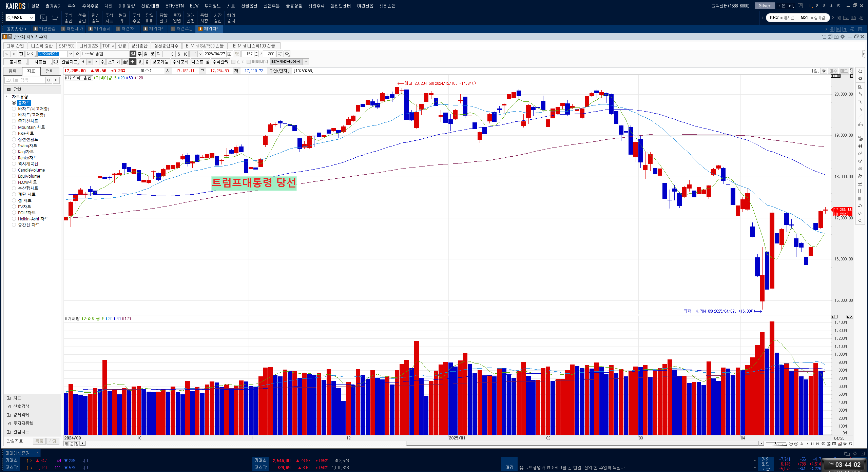Click the 수식관리 button
This screenshot has width=868, height=472.
tap(220, 62)
